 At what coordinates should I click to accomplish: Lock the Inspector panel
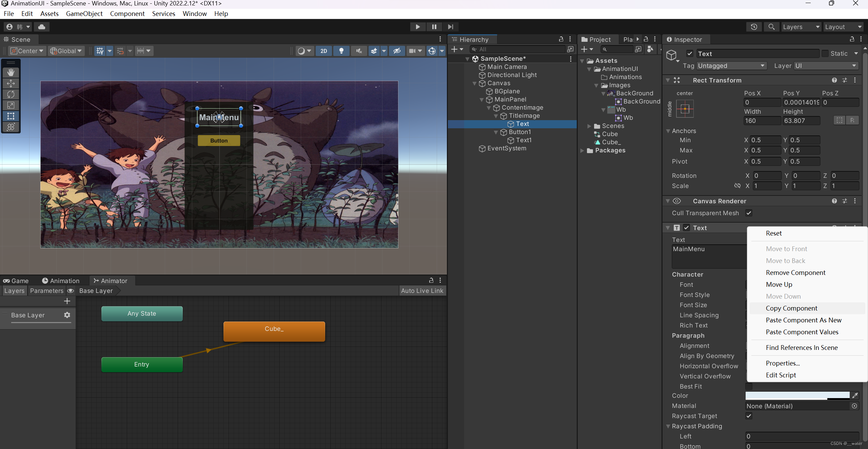click(852, 39)
